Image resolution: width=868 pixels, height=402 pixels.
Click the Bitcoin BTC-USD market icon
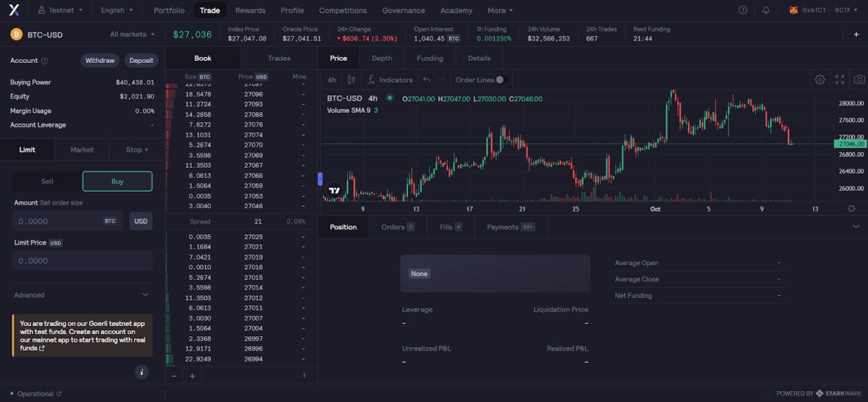click(x=16, y=34)
